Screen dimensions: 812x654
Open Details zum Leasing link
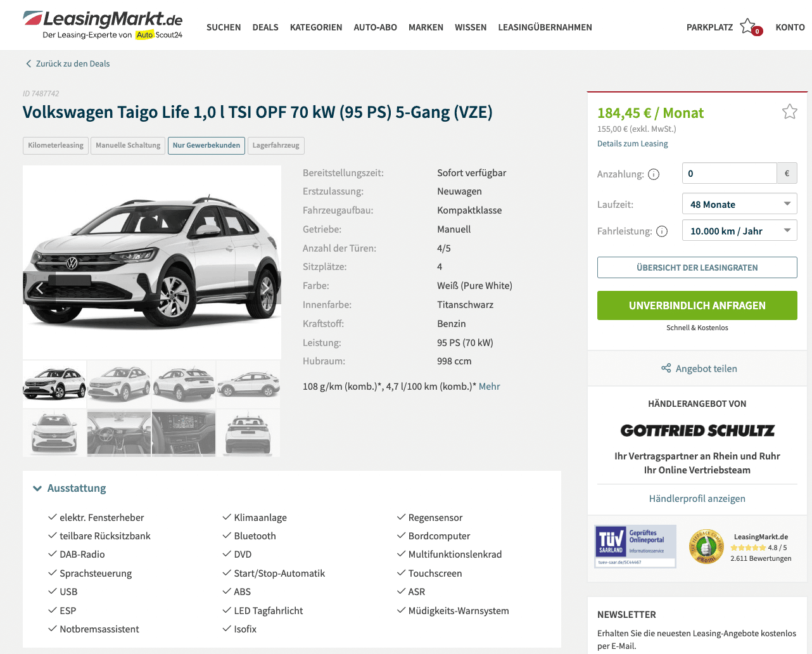(x=632, y=144)
